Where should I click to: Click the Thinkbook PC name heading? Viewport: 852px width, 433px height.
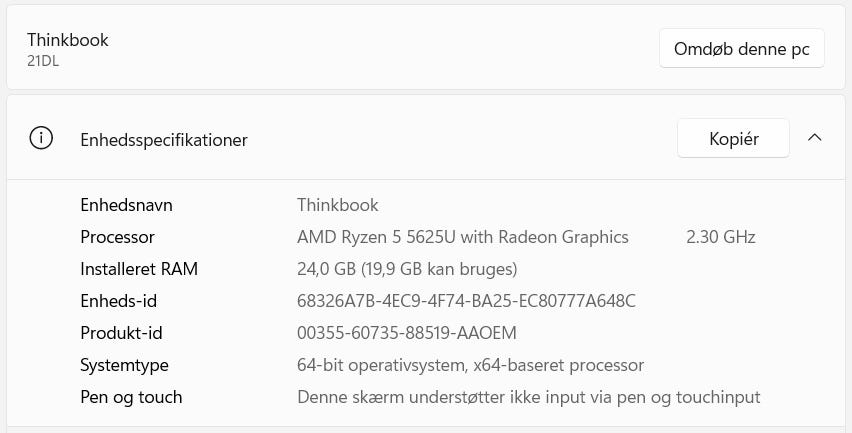68,40
